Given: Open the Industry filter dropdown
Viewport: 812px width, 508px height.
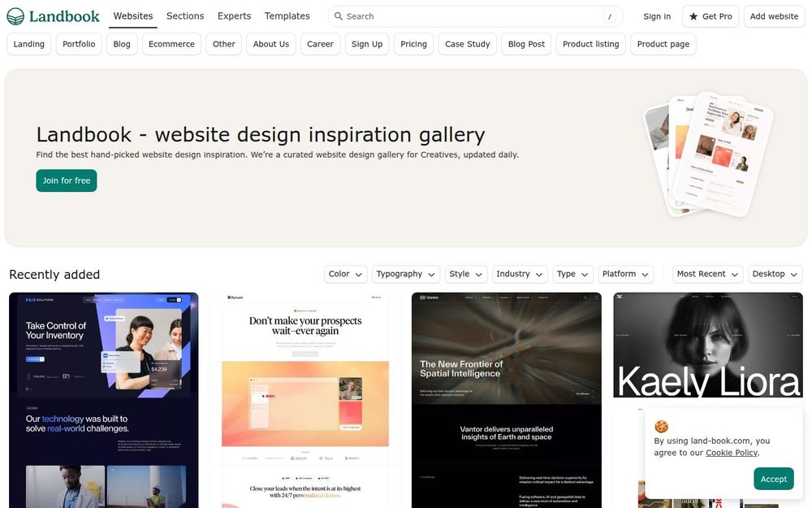Looking at the screenshot, I should [520, 274].
